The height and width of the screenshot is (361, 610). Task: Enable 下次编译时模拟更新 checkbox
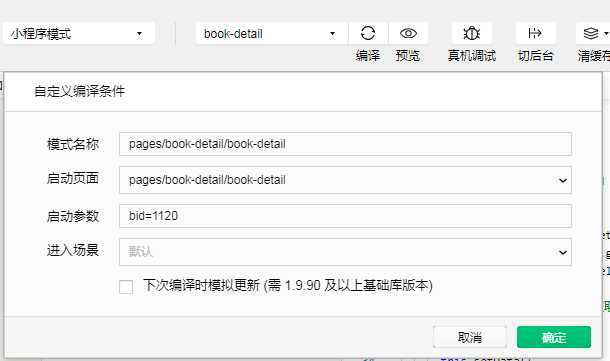click(126, 287)
